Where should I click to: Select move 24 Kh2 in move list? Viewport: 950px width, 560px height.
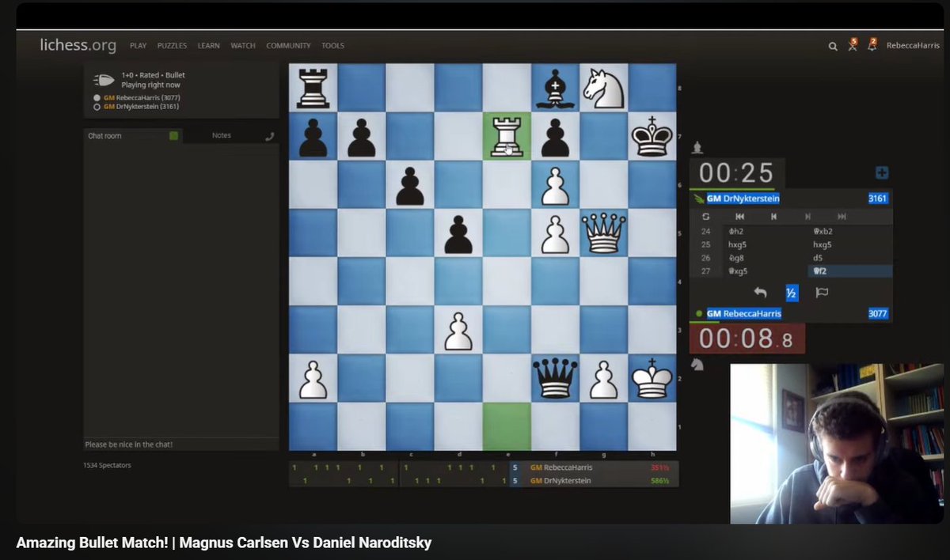(x=764, y=232)
